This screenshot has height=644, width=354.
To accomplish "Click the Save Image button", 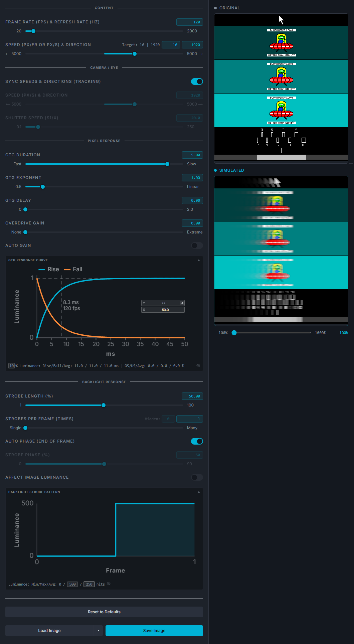I will point(154,631).
